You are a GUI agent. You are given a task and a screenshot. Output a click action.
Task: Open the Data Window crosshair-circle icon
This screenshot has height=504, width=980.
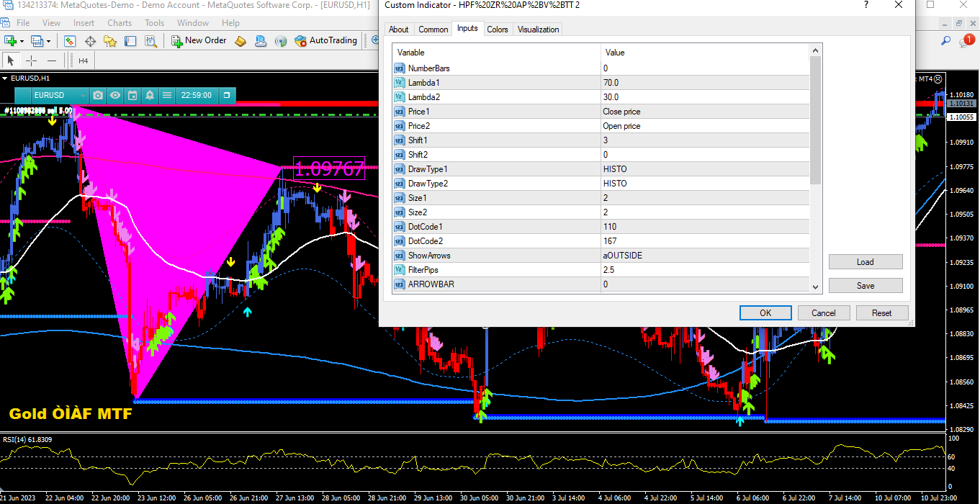[x=91, y=41]
